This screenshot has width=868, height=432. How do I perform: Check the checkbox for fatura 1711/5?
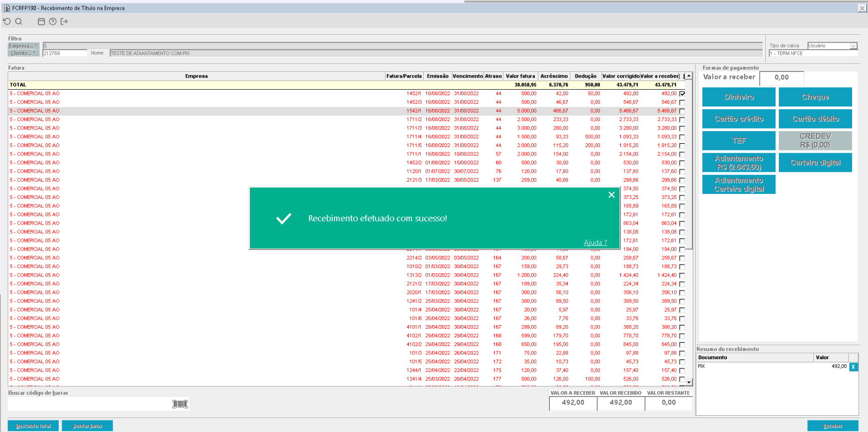682,146
